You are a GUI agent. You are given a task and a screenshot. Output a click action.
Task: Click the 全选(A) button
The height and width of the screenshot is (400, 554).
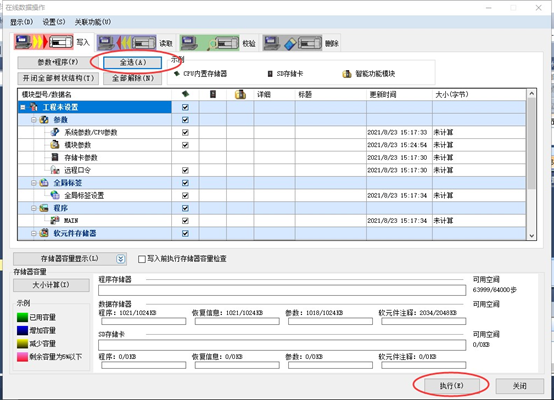(x=132, y=63)
